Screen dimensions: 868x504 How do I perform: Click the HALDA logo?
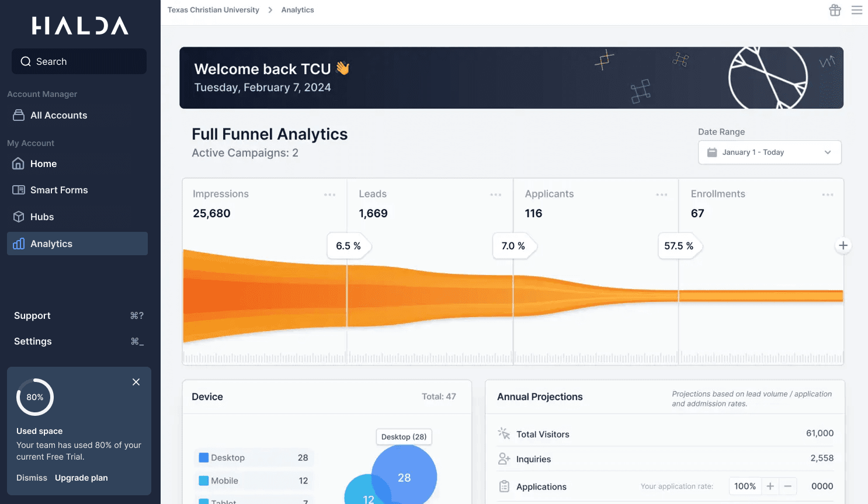[x=80, y=26]
